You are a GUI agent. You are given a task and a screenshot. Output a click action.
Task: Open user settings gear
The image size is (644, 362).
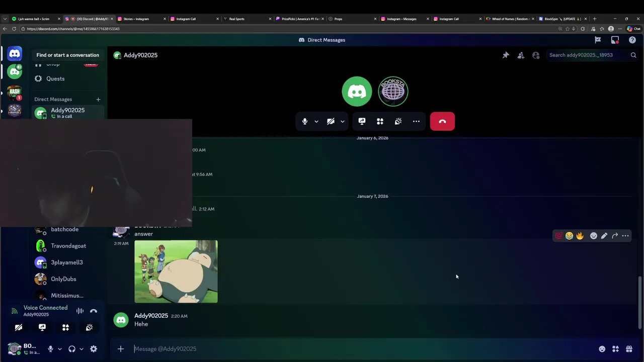[94, 349]
